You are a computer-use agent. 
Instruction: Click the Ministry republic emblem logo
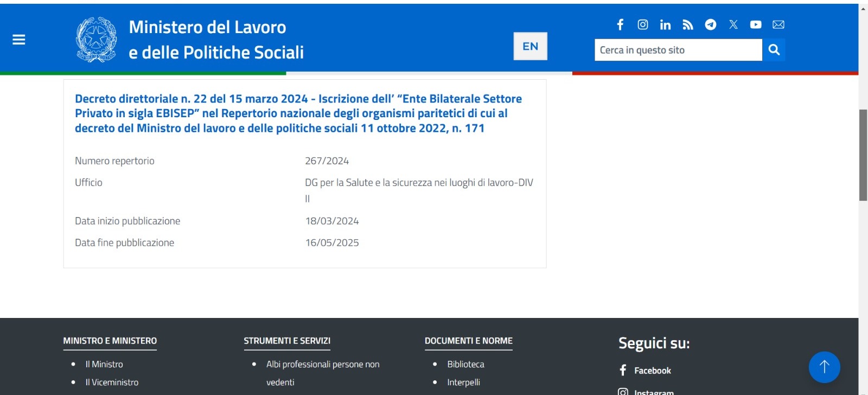(x=97, y=40)
